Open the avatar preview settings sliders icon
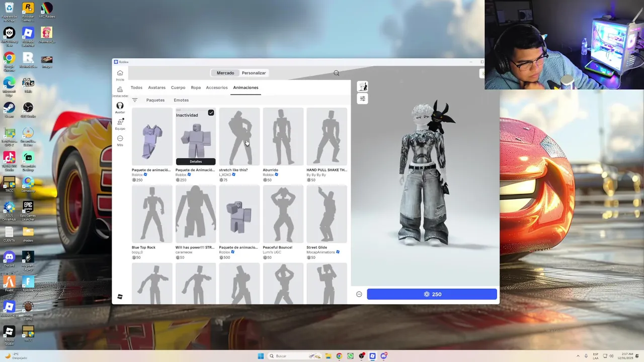This screenshot has width=644, height=362. 362,99
